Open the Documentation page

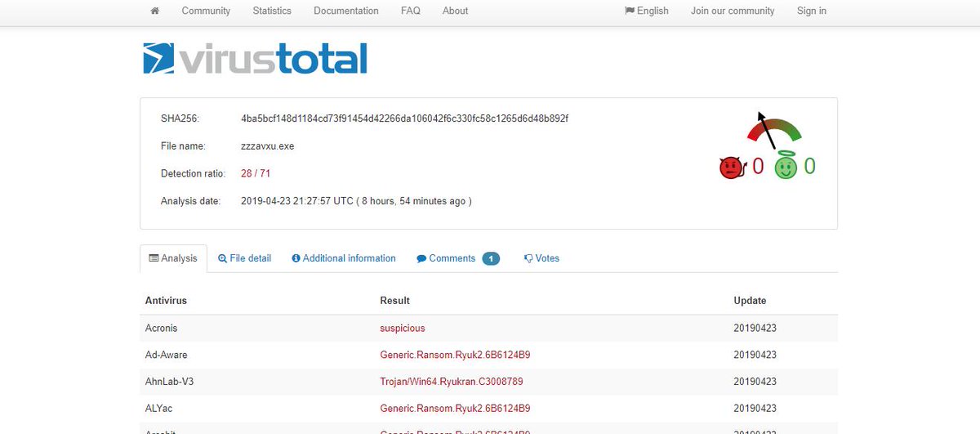pyautogui.click(x=346, y=11)
